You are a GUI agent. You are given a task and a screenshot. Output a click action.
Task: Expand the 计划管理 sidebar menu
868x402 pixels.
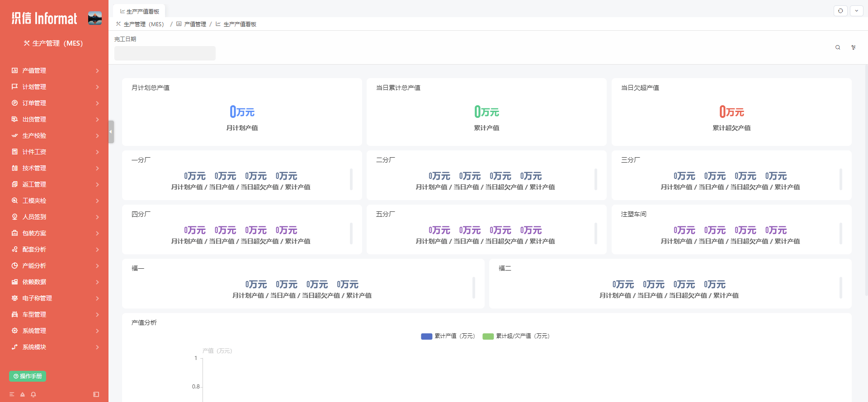[54, 87]
